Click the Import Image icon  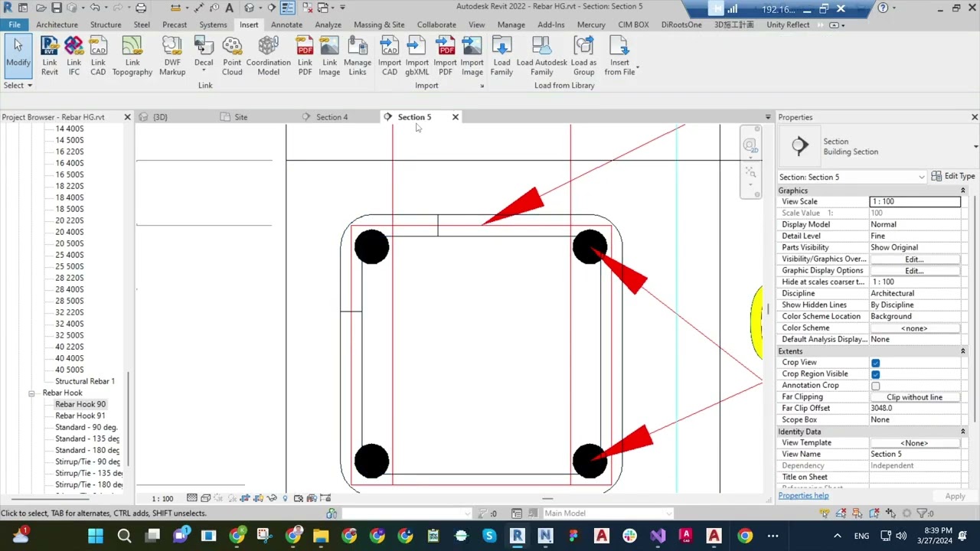click(x=472, y=56)
